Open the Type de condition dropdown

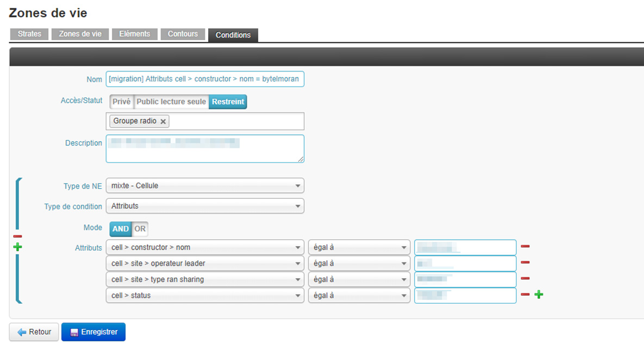click(x=205, y=206)
